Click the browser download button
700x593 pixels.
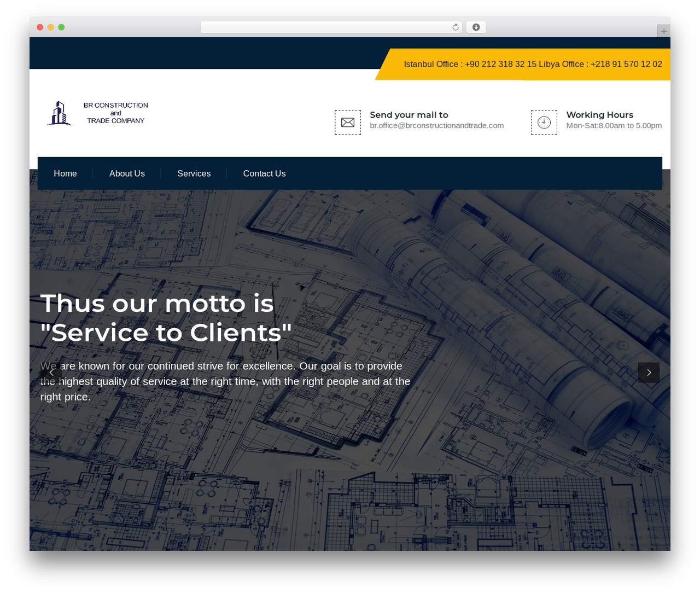click(476, 27)
